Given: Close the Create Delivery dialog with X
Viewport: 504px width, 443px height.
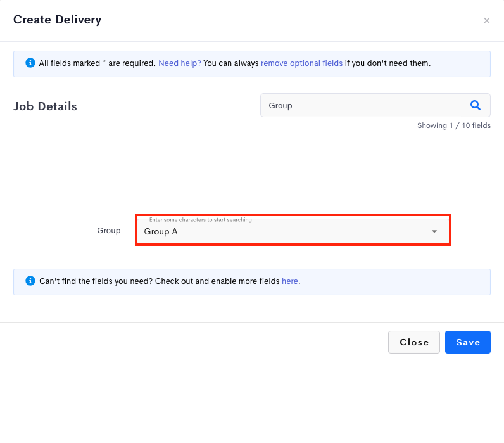Looking at the screenshot, I should point(486,20).
